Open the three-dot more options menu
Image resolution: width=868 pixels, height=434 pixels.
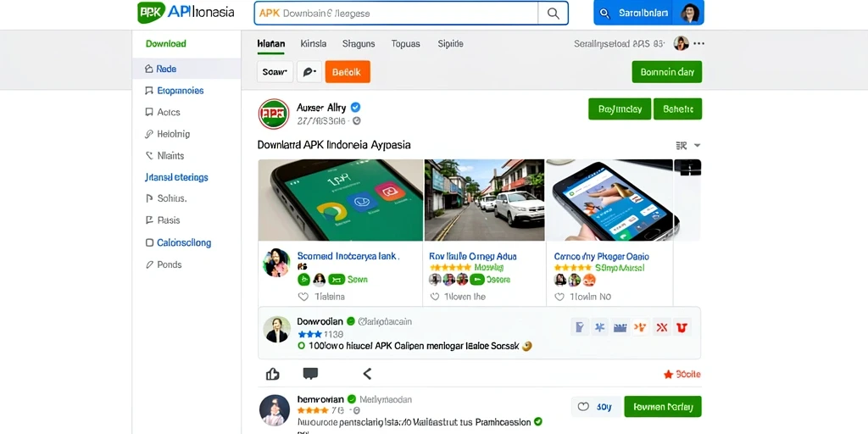point(698,43)
